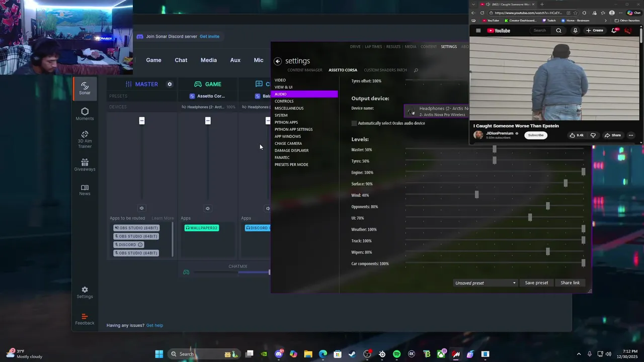
Task: Open Feedback in the SteelSeries sidebar
Action: point(85,319)
